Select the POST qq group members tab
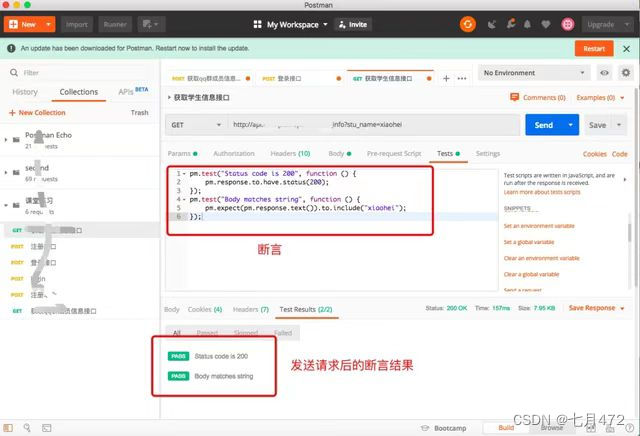 tap(211, 78)
